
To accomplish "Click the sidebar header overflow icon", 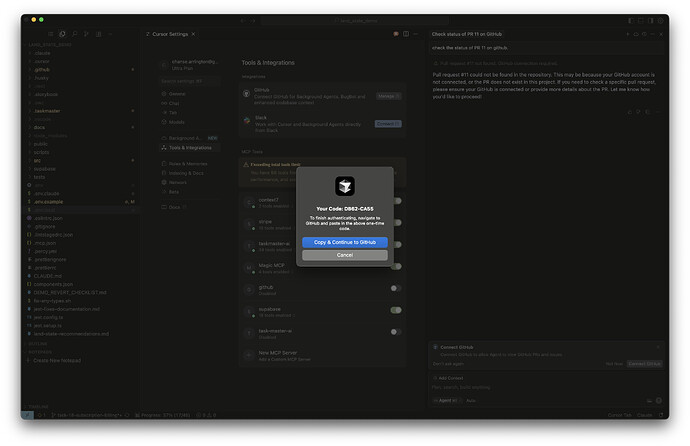I will 110,34.
